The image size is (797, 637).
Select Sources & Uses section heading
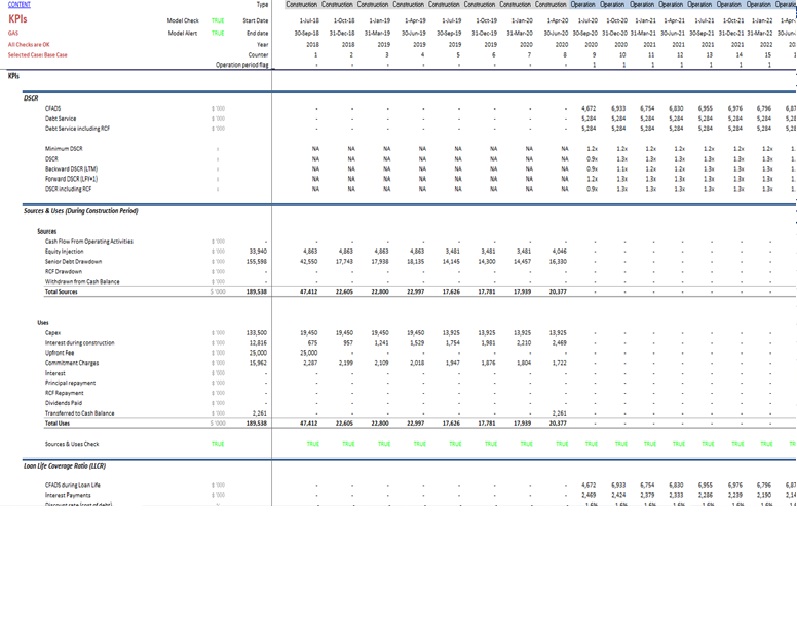81,211
